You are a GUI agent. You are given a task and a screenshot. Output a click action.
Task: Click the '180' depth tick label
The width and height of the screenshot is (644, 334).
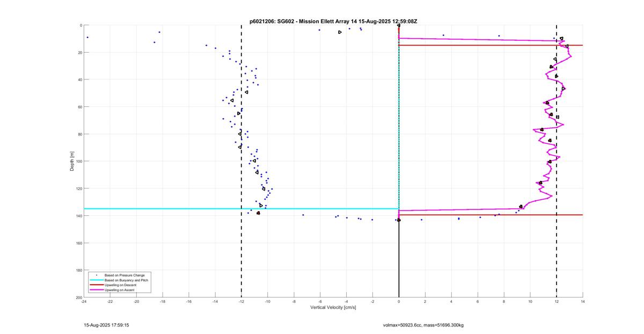78,270
